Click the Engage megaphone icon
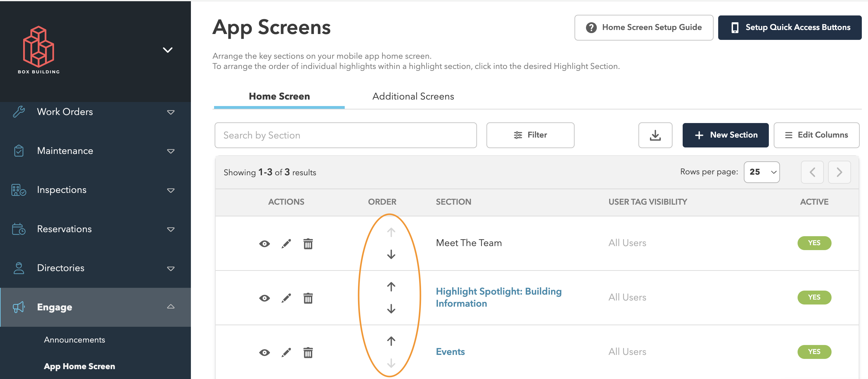The image size is (868, 379). coord(19,307)
